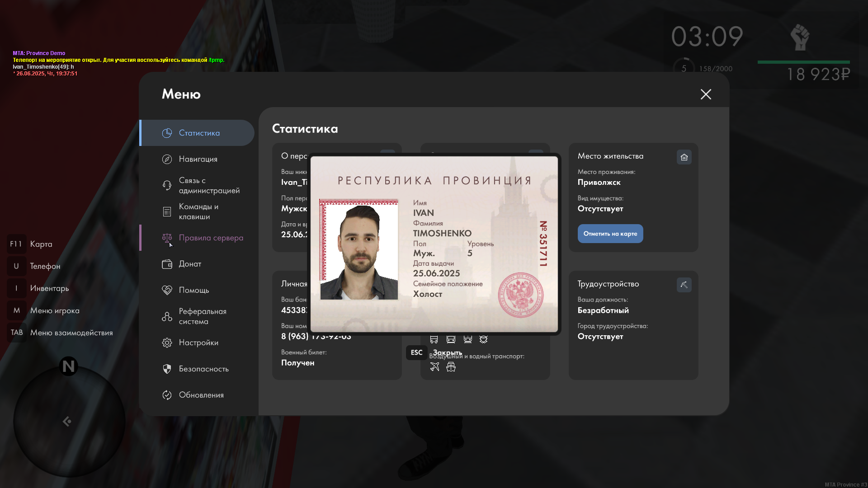Click surname TIMOSHENKO on the passport
Viewport: 868px width, 488px height.
442,233
